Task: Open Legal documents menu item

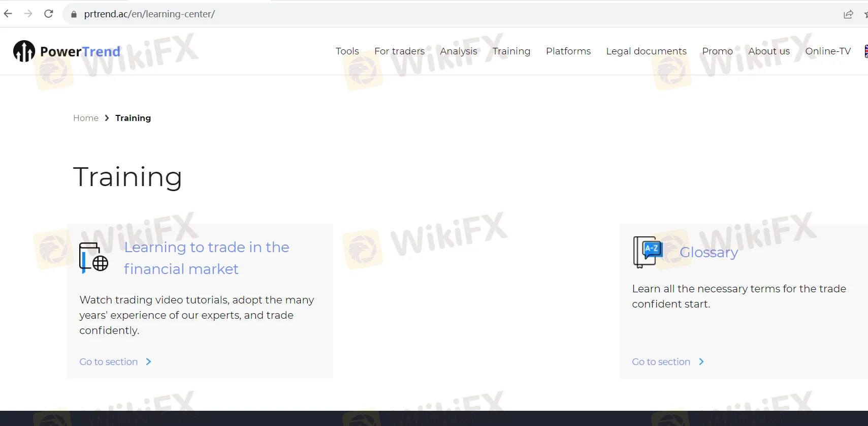Action: point(646,51)
